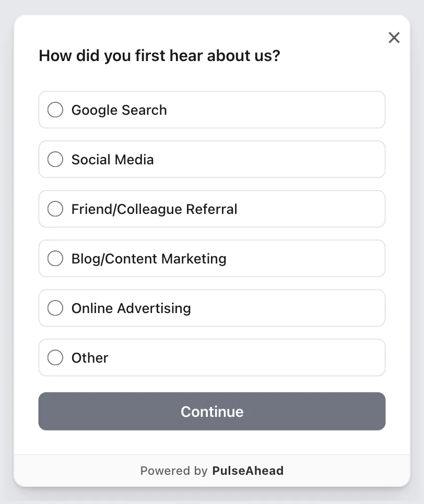Click the Google Search label text

pos(119,110)
